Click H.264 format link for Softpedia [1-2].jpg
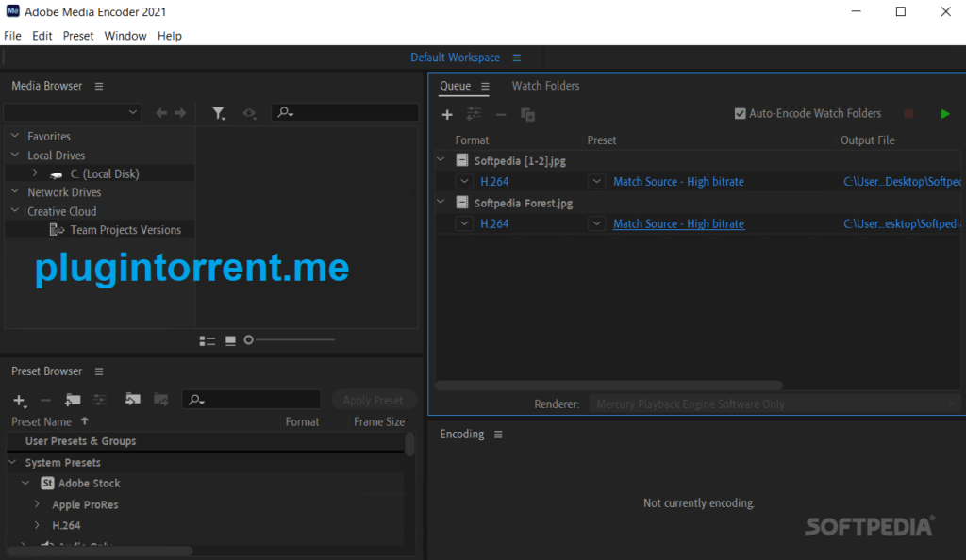This screenshot has width=966, height=560. click(494, 182)
